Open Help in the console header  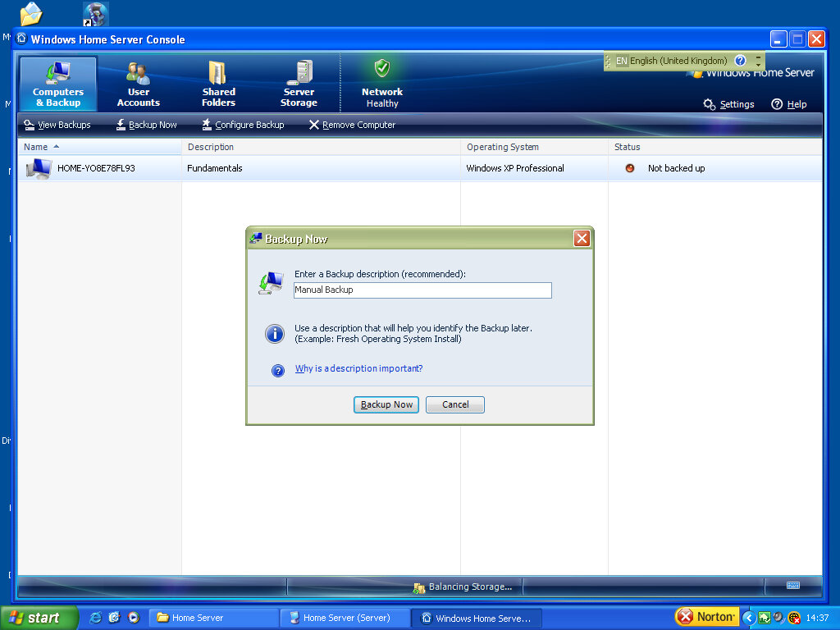788,104
